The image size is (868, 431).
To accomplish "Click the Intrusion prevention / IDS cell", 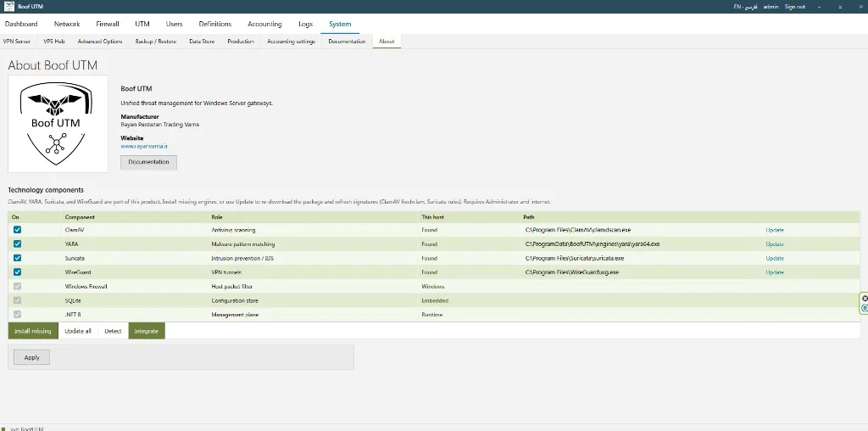I will (x=242, y=258).
